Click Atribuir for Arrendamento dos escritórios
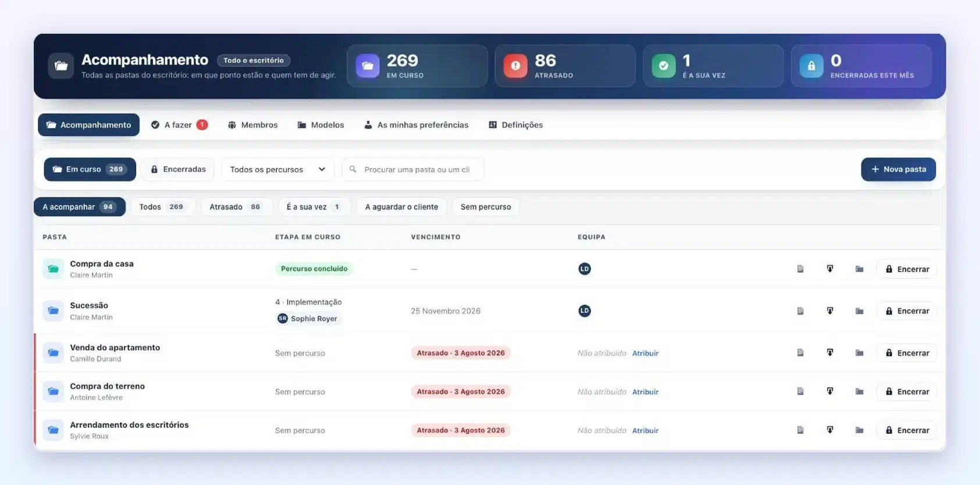980x485 pixels. coord(646,430)
